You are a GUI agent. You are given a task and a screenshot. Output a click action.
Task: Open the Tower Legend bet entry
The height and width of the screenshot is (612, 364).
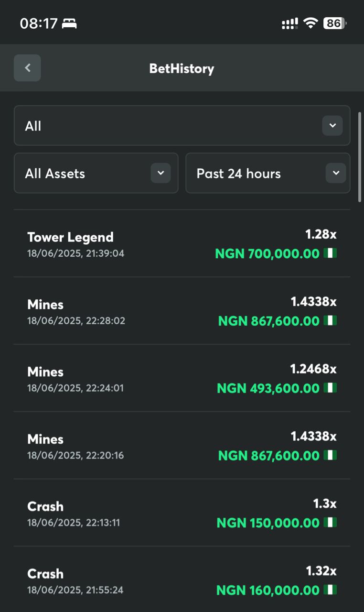182,244
